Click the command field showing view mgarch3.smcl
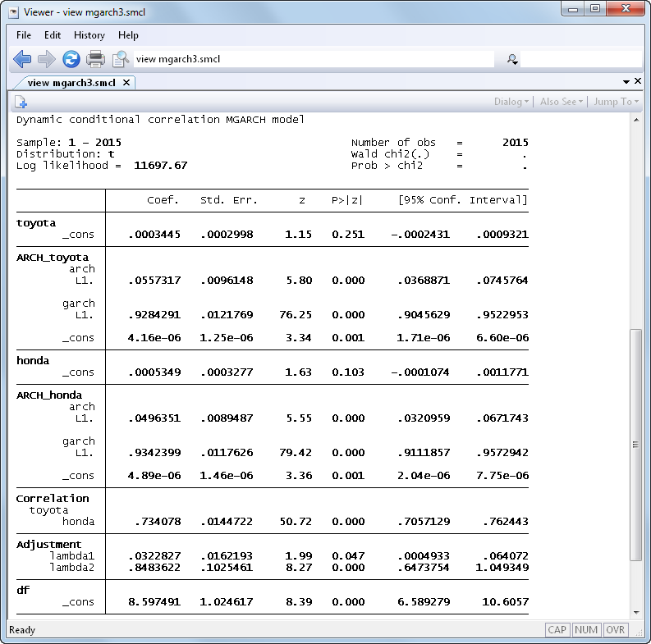 (312, 59)
